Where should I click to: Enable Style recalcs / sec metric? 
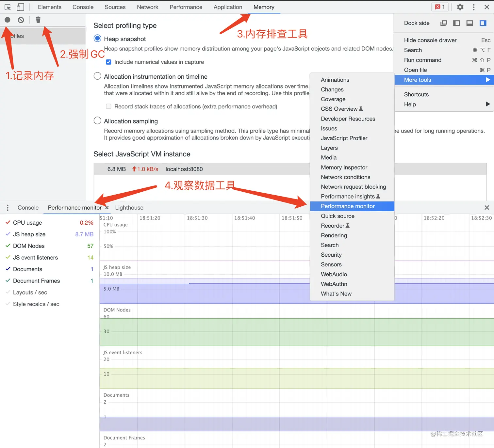(8, 304)
